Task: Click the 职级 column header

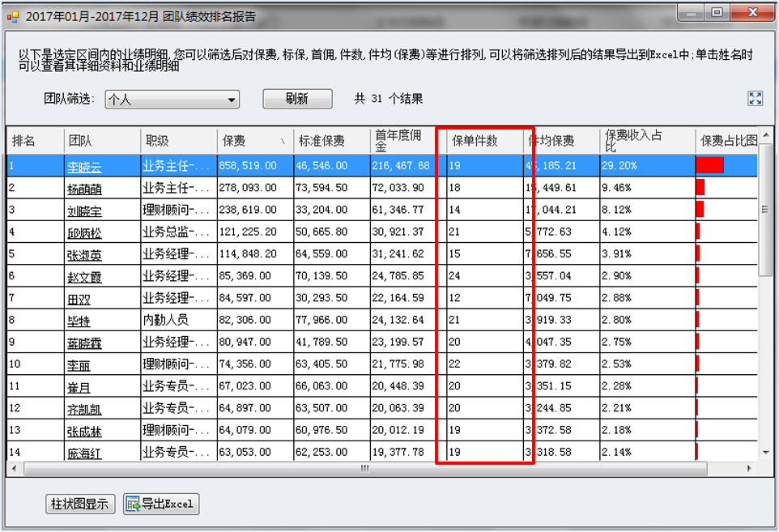Action: pyautogui.click(x=178, y=141)
